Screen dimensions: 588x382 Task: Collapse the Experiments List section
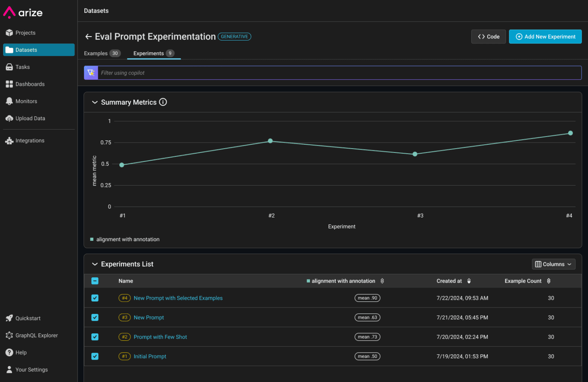95,264
